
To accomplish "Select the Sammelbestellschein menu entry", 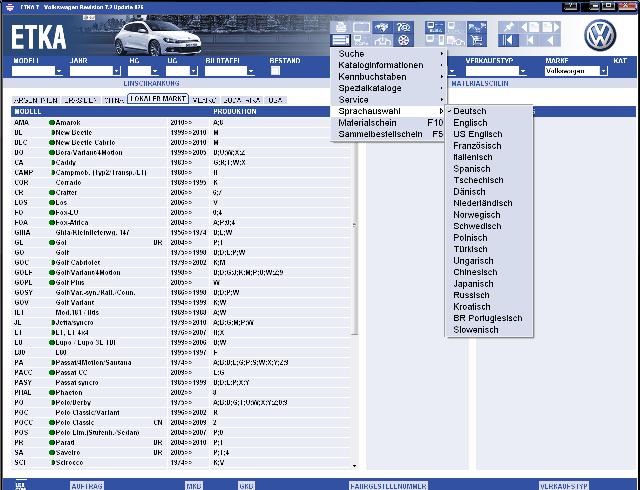I will [389, 134].
